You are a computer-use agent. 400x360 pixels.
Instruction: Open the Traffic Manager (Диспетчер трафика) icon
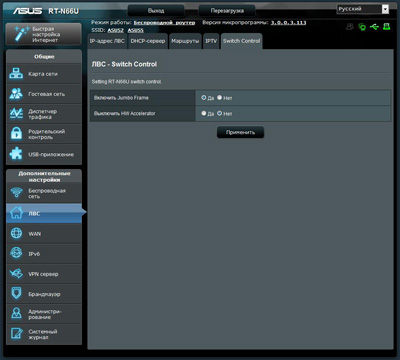click(x=16, y=114)
